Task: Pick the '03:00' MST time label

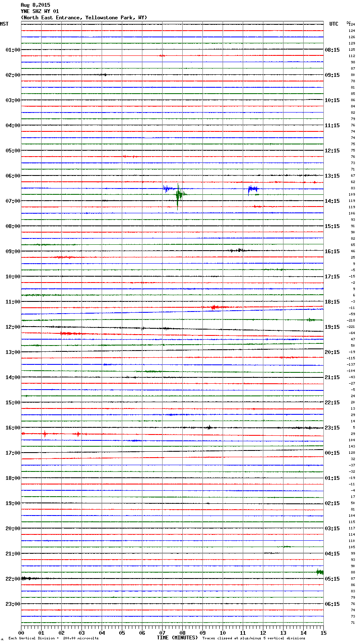Action: [13, 100]
